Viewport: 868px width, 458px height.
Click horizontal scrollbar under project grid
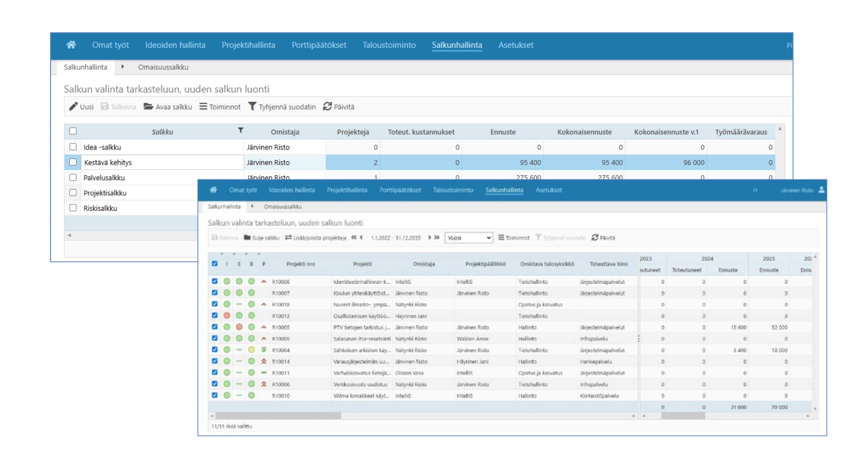(279, 416)
